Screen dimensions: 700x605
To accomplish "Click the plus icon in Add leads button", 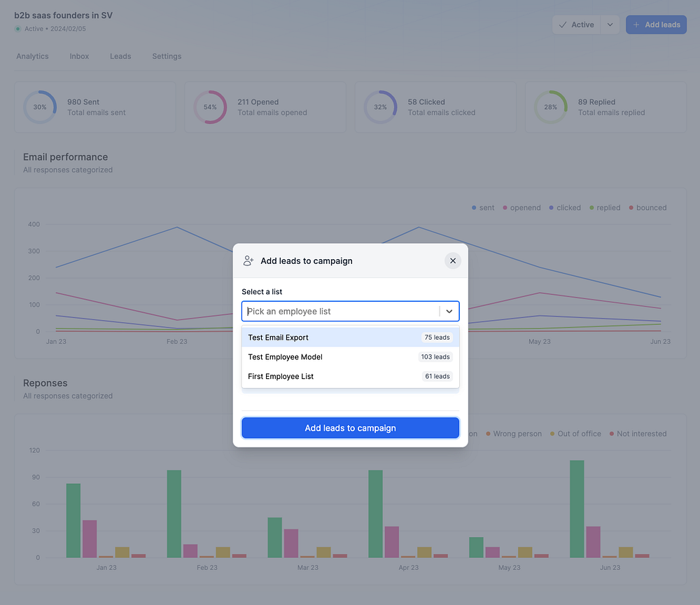I will tap(636, 25).
